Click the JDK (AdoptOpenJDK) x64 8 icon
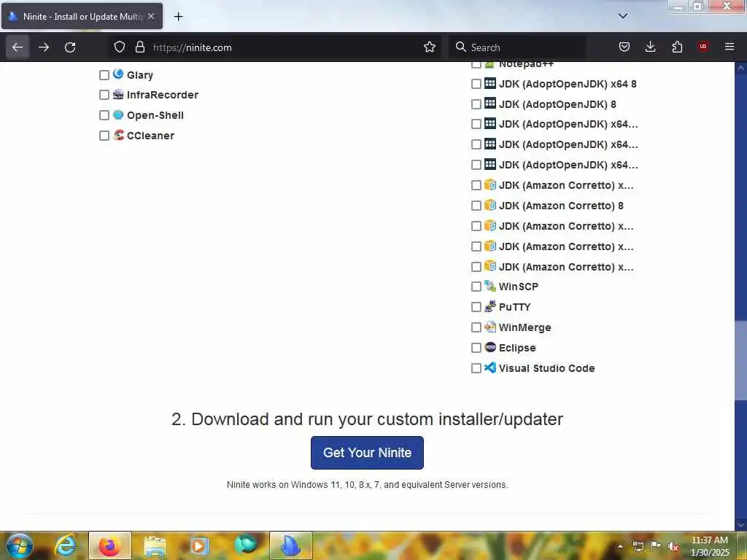 pos(490,83)
